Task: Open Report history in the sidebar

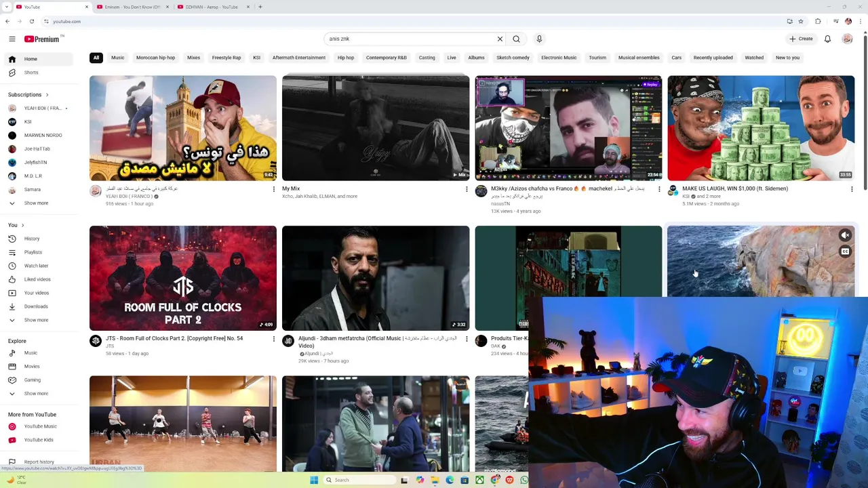Action: pos(39,462)
